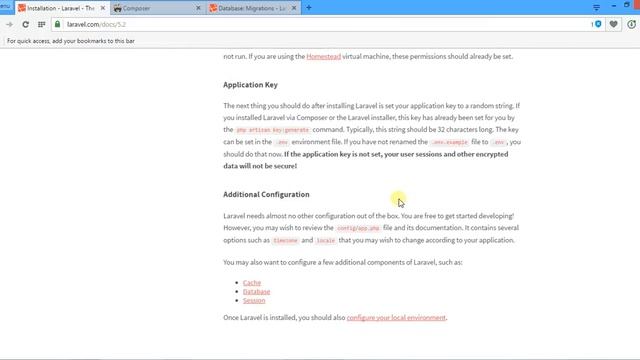
Task: Restore down the browser window
Action: [627, 5]
